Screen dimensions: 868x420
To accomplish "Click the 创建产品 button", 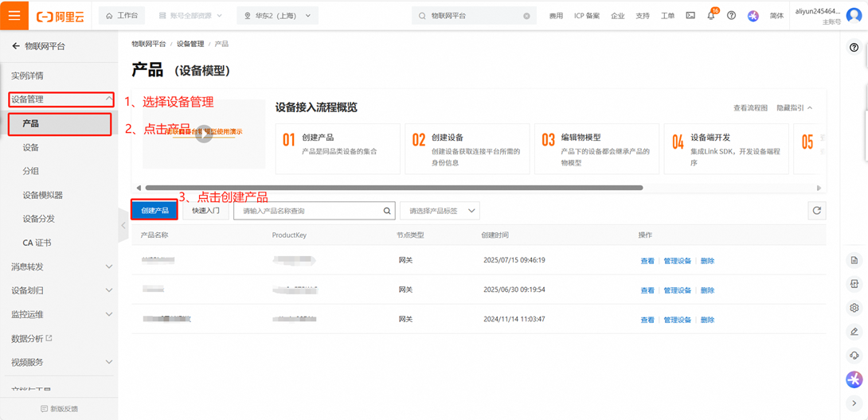I will (x=154, y=211).
